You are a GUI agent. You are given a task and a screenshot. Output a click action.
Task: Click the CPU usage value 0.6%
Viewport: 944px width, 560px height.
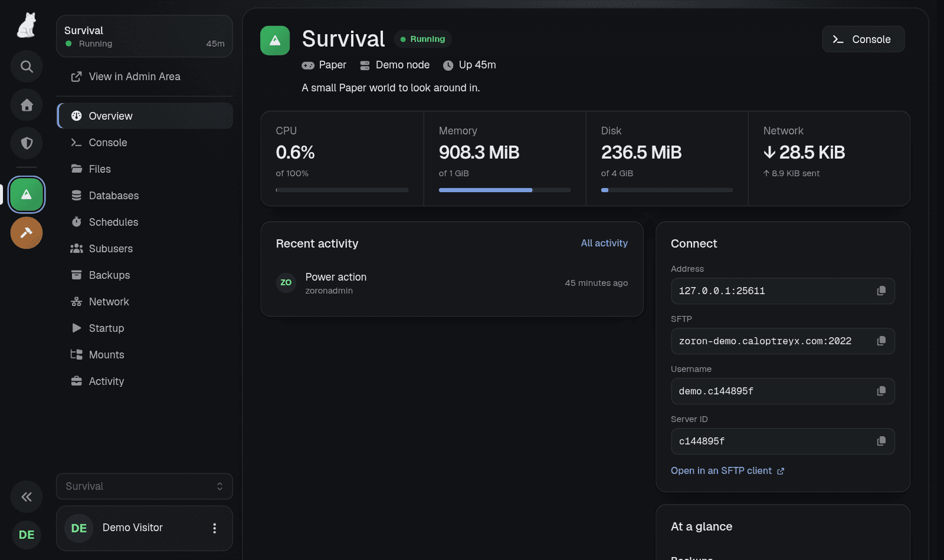295,153
